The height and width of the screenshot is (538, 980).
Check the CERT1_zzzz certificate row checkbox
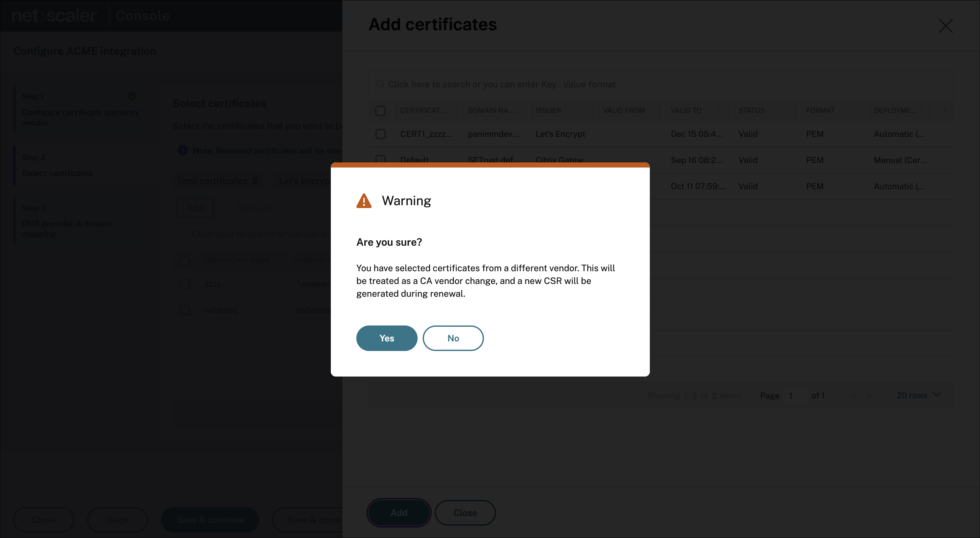click(x=380, y=134)
